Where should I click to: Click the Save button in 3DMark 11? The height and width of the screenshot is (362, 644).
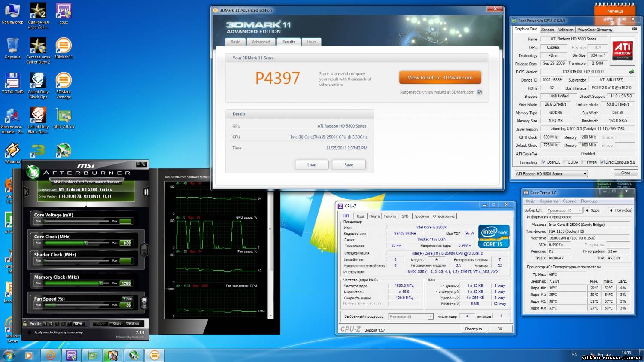349,165
